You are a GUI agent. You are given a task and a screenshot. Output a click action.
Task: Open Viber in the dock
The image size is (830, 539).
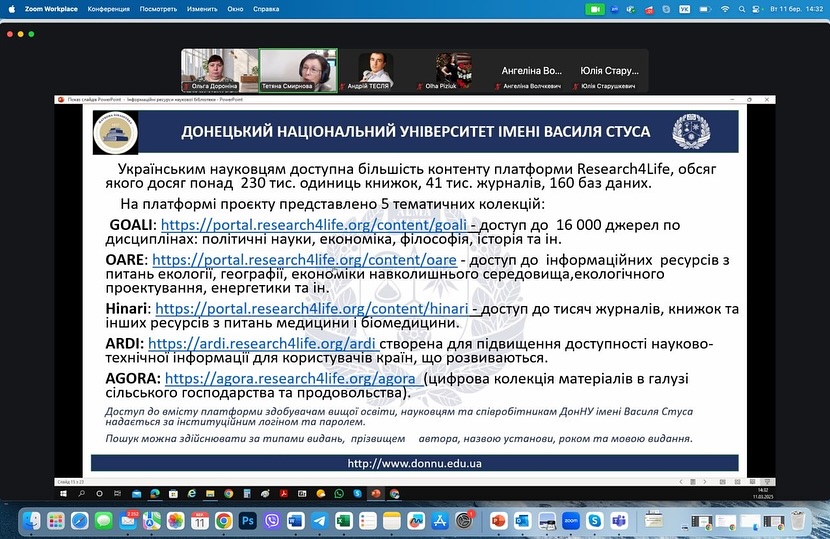[x=272, y=521]
